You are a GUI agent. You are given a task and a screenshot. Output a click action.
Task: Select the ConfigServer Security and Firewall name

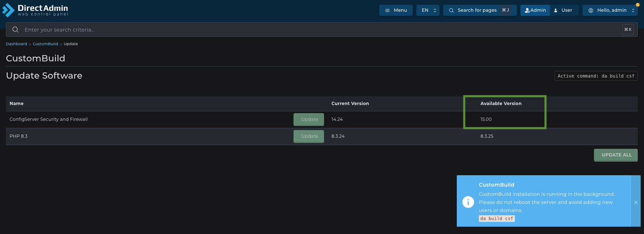coord(49,119)
